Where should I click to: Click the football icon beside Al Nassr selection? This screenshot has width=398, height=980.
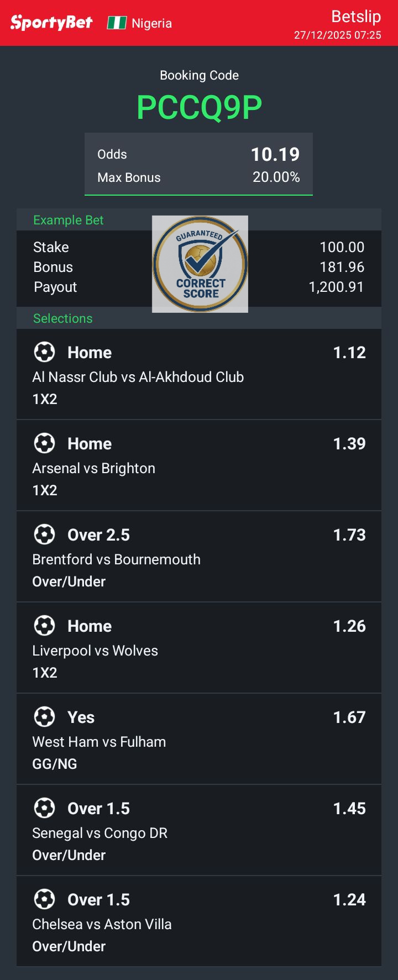click(44, 352)
